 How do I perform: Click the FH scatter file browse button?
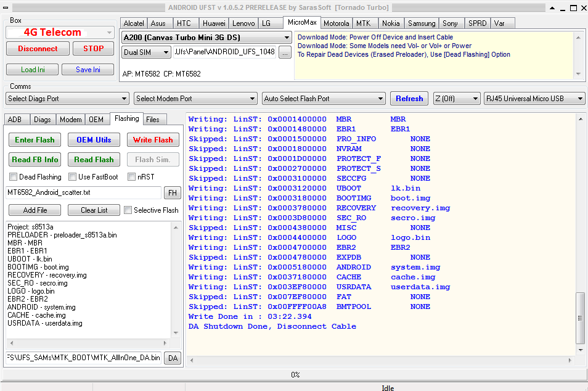pyautogui.click(x=173, y=193)
